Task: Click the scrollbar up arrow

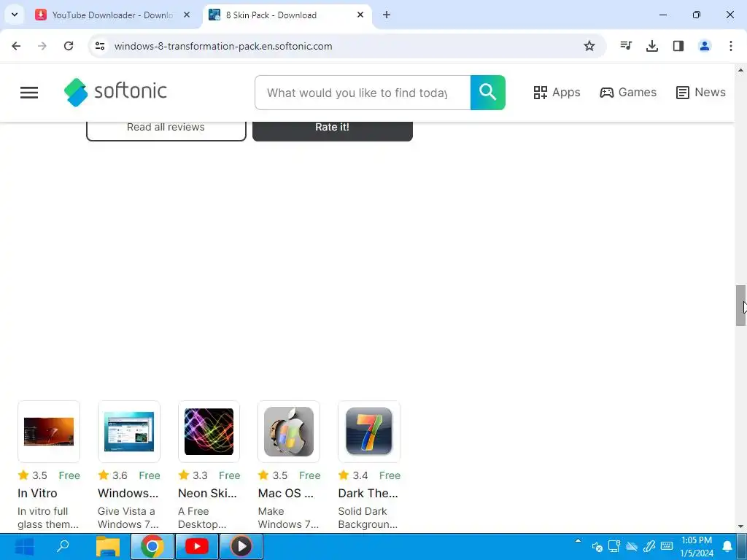Action: [740, 71]
